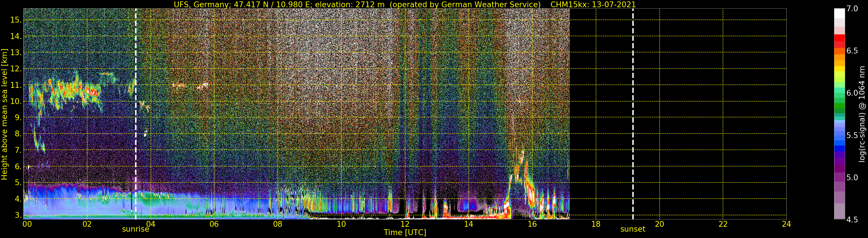Click the time axis tick '24'
The height and width of the screenshot is (238, 868).
point(786,224)
